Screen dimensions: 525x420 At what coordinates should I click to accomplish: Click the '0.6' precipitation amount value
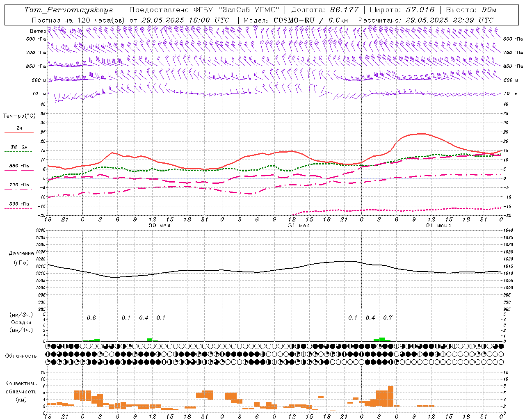[91, 318]
